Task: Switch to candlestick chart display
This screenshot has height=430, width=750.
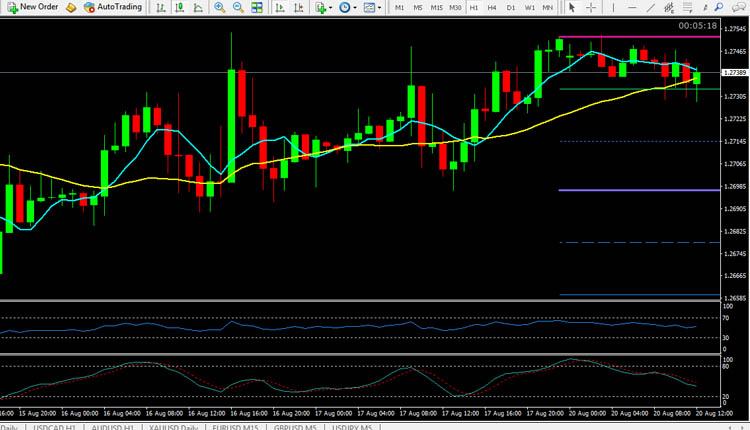Action: [x=179, y=8]
